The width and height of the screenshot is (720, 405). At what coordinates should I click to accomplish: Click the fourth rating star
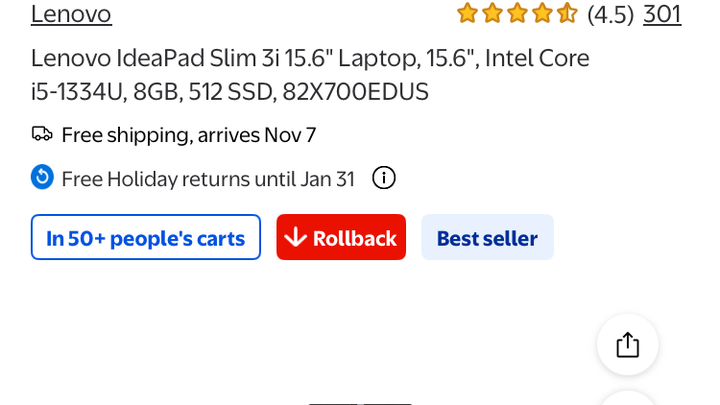pos(542,13)
